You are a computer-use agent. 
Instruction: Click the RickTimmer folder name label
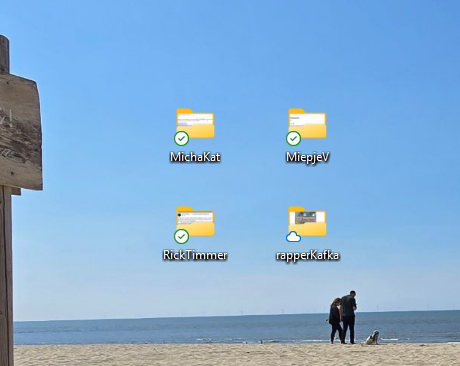tap(195, 255)
